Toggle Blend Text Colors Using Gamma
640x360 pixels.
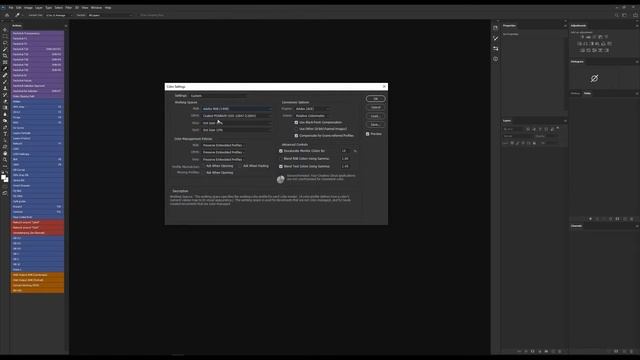tap(281, 167)
